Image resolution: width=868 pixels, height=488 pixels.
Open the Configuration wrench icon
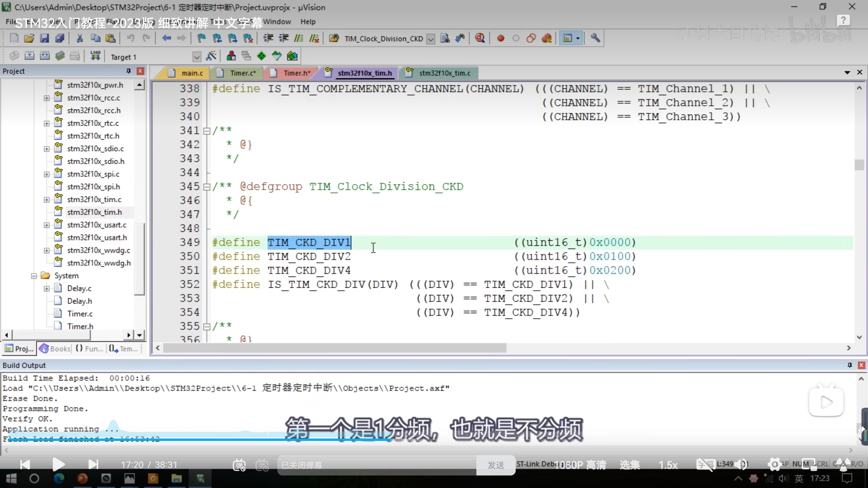click(x=595, y=38)
